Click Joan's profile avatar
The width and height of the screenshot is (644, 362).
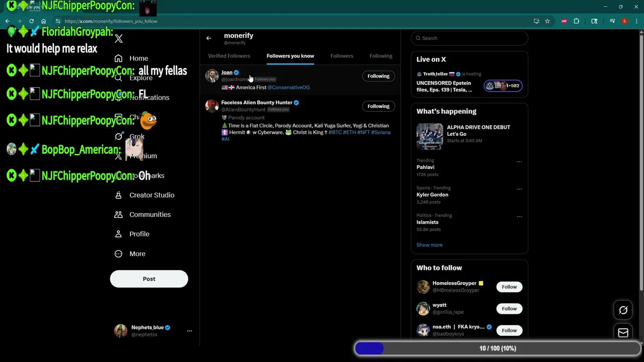[212, 76]
